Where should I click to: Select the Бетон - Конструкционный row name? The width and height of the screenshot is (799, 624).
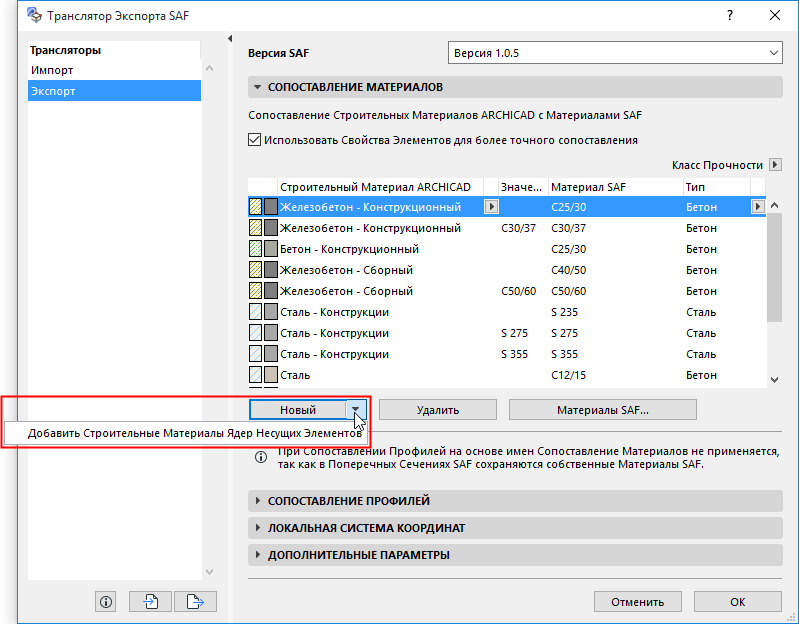click(350, 249)
